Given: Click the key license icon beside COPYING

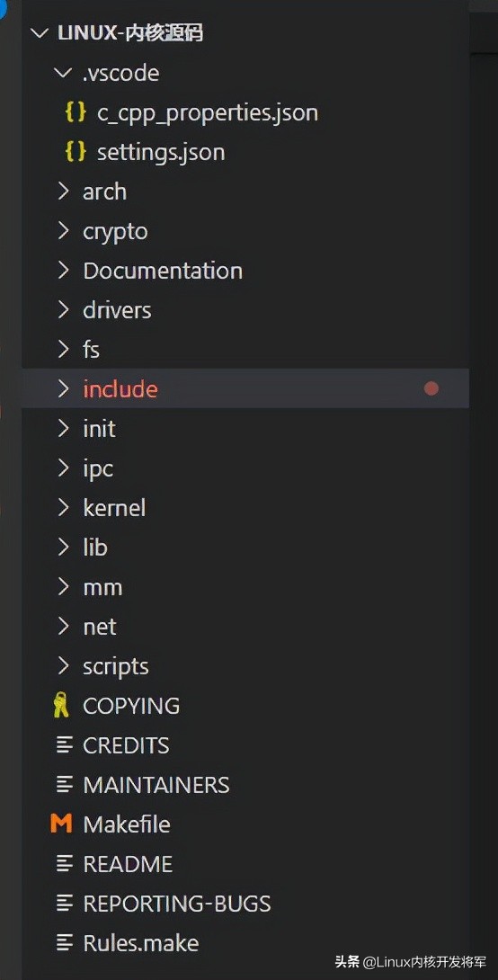Looking at the screenshot, I should click(x=60, y=707).
